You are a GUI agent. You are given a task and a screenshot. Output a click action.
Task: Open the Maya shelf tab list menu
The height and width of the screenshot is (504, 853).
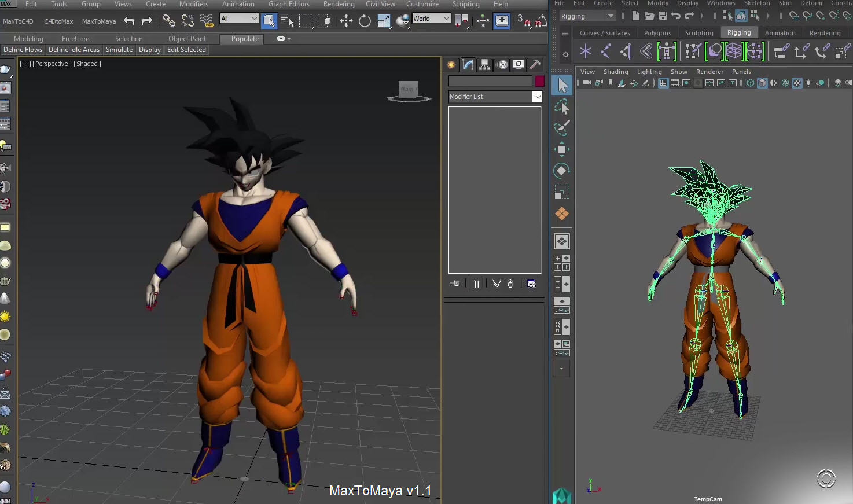[x=565, y=34]
